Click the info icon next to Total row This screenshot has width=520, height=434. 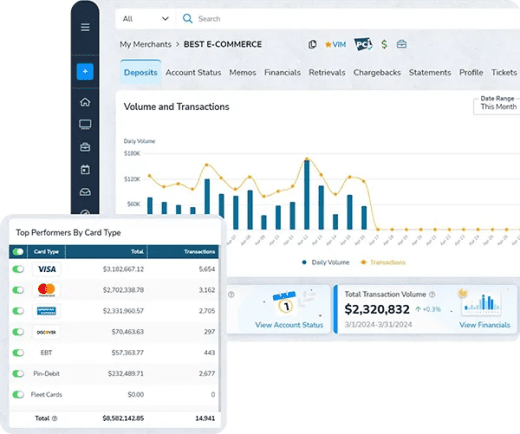coord(55,418)
